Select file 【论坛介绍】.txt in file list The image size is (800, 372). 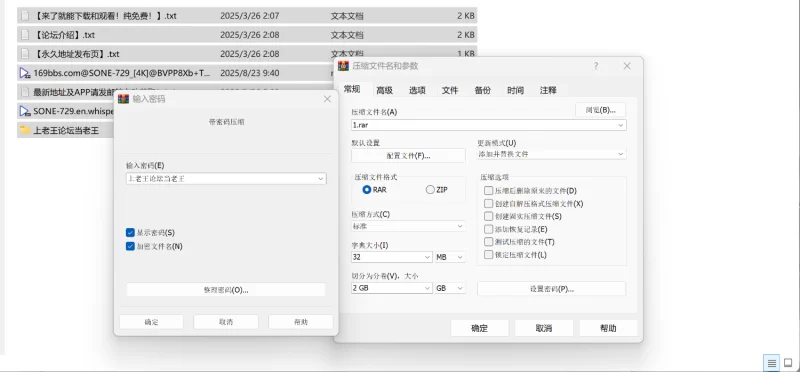tap(64, 35)
